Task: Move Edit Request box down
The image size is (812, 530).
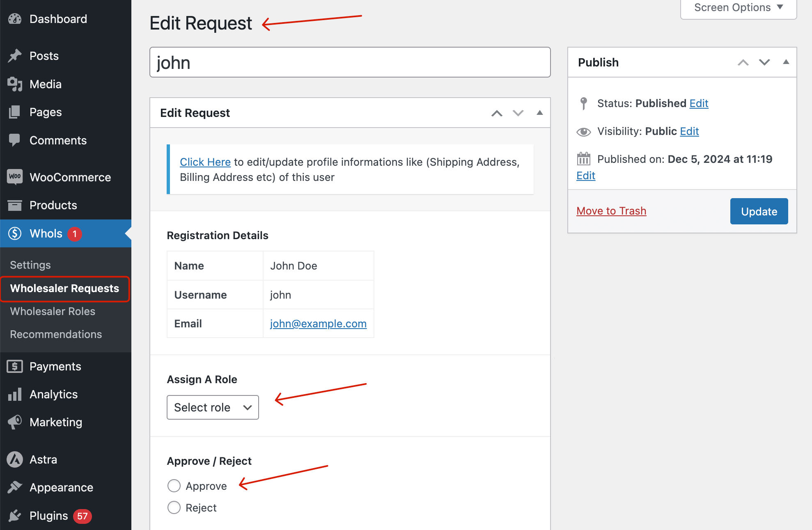Action: [x=518, y=113]
